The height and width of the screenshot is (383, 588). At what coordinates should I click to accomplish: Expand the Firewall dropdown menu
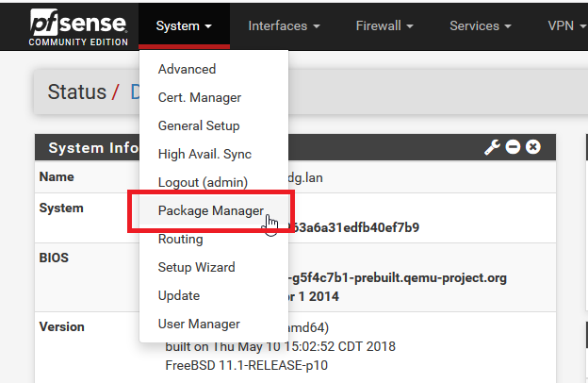tap(384, 25)
